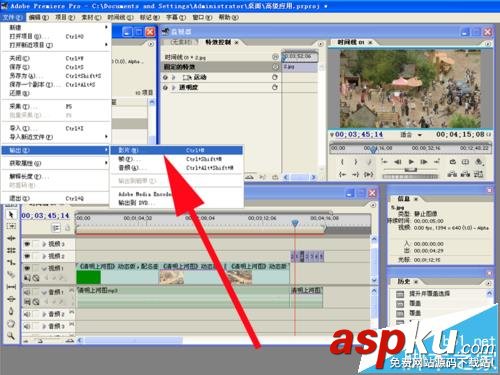500x375 pixels.
Task: Expand the 音频2 track
Action: coord(44,314)
